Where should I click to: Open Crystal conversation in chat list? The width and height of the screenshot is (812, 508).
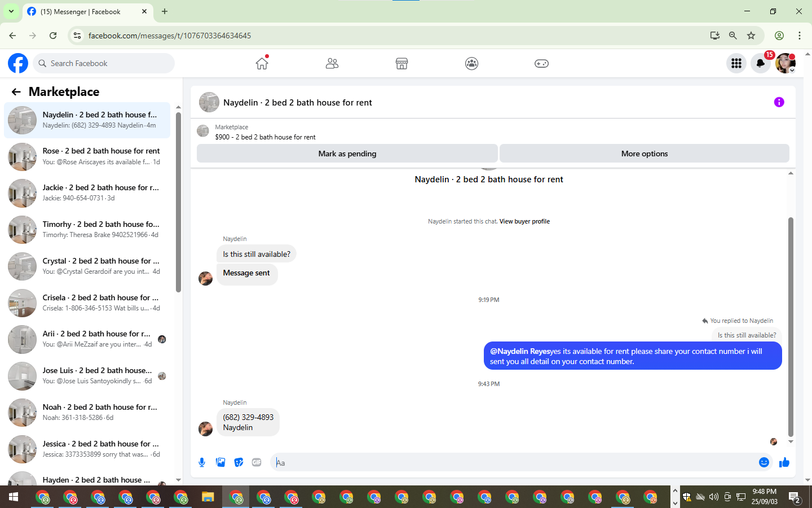click(x=87, y=266)
